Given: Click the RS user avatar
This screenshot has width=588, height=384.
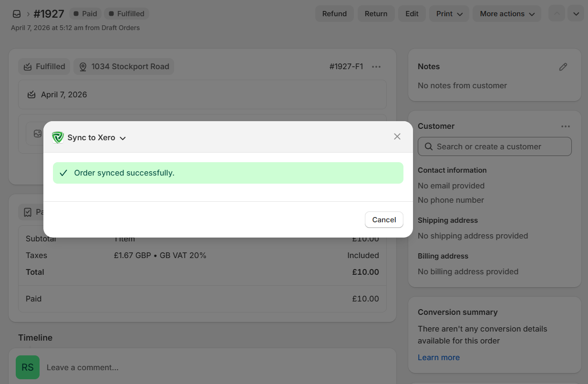Looking at the screenshot, I should coord(28,367).
